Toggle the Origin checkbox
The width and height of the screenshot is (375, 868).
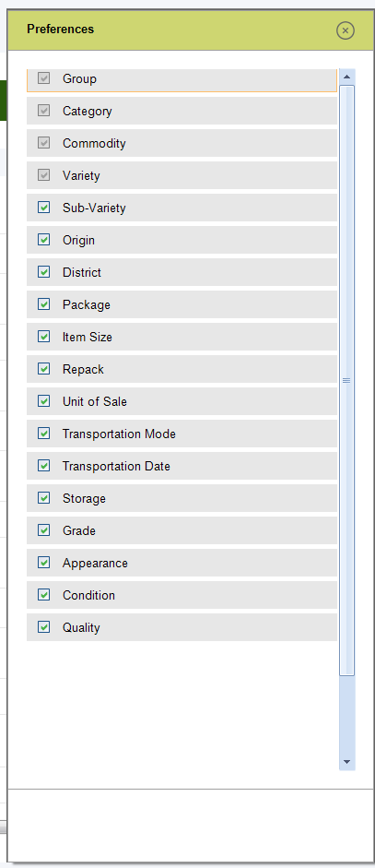(43, 240)
